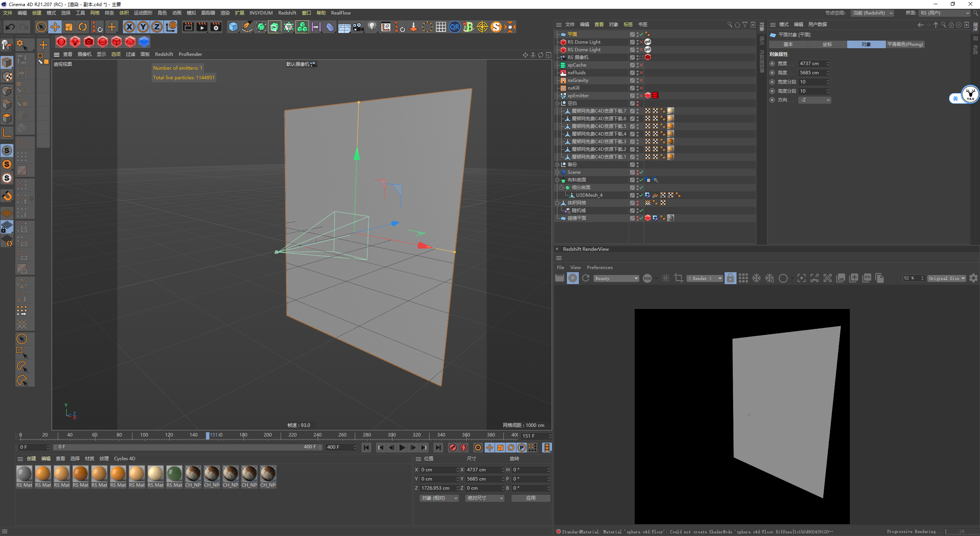Collapse the 空白 null group
This screenshot has width=980, height=536.
tap(557, 103)
